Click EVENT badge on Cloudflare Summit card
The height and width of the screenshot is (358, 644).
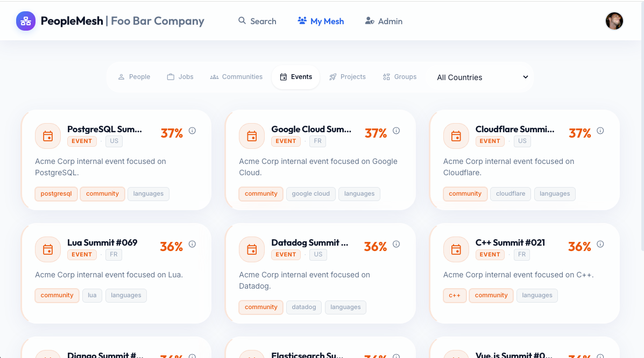point(490,141)
